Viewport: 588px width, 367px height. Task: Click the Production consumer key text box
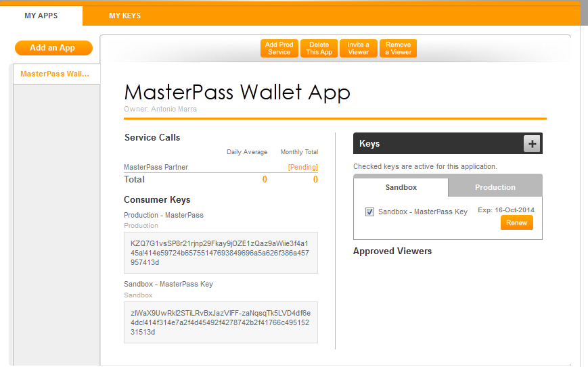click(221, 253)
